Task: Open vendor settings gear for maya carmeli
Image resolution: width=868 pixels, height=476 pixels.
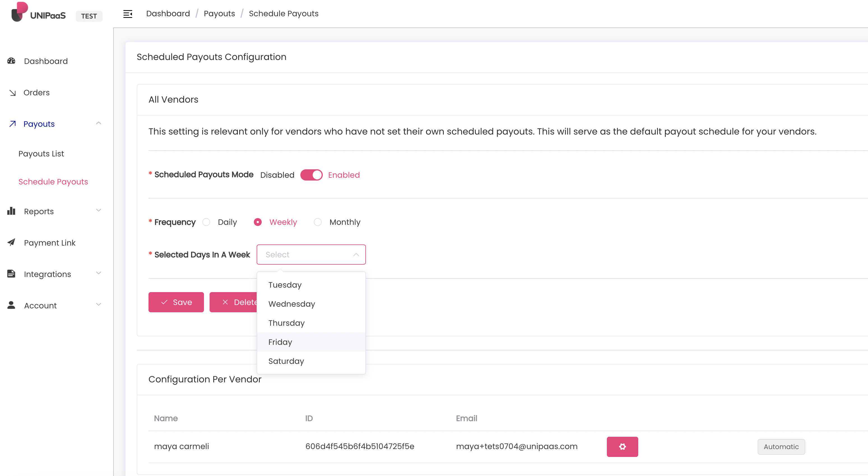Action: click(x=622, y=446)
